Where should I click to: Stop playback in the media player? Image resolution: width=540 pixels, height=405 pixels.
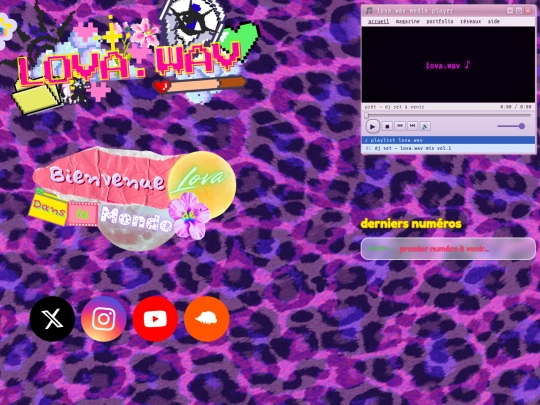(x=387, y=126)
